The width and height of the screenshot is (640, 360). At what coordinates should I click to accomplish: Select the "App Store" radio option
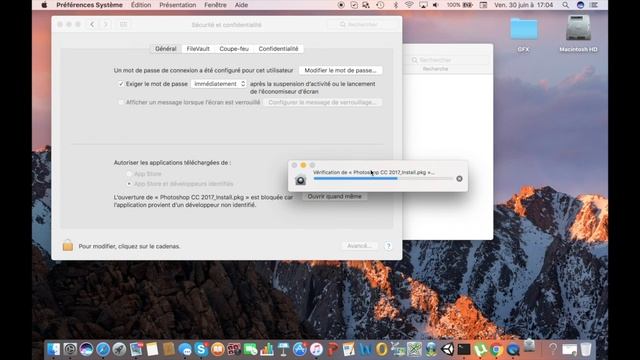129,174
